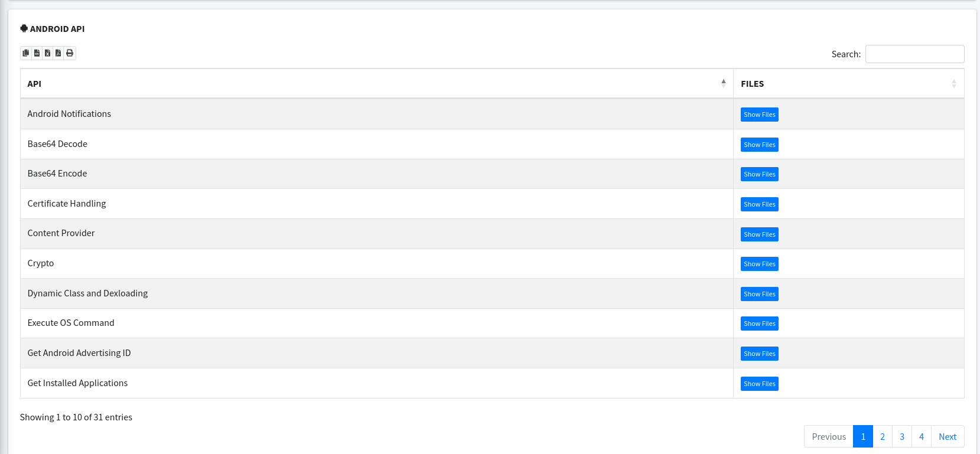Click the Search input field

(x=914, y=54)
